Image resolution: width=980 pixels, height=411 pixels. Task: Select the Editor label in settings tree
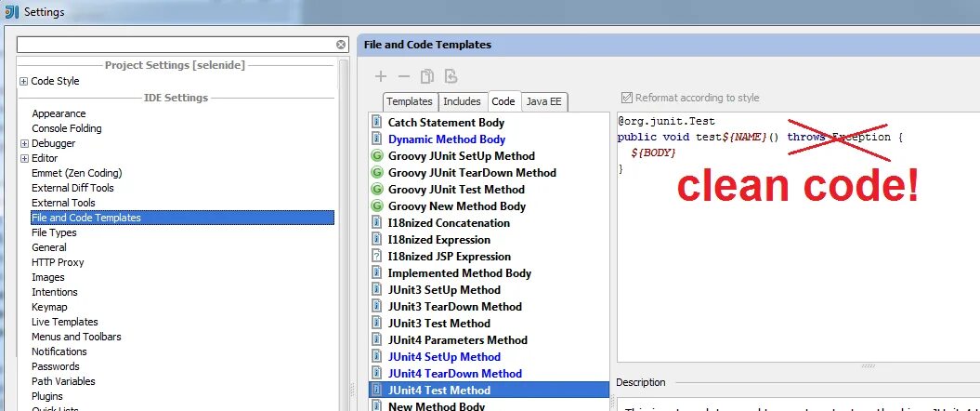[x=45, y=158]
